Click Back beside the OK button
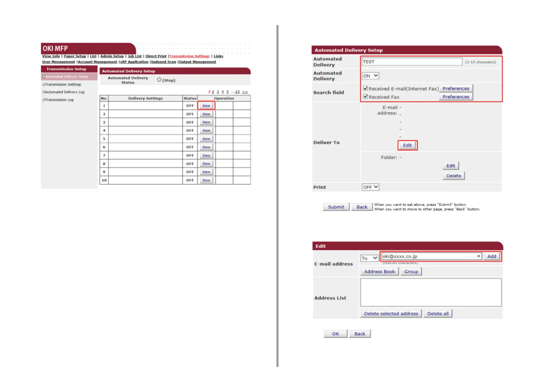Viewport: 555px width, 392px height. click(360, 334)
